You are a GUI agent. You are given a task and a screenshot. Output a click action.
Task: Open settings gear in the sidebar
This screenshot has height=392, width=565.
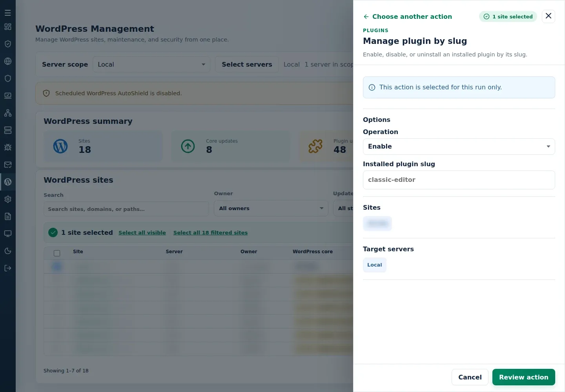pos(8,199)
